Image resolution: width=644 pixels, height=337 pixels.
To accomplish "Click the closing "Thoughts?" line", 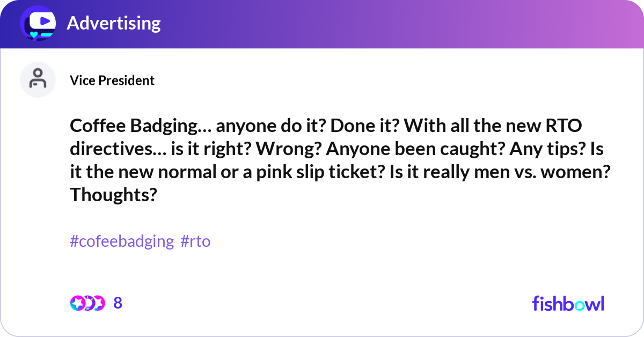I will 113,196.
